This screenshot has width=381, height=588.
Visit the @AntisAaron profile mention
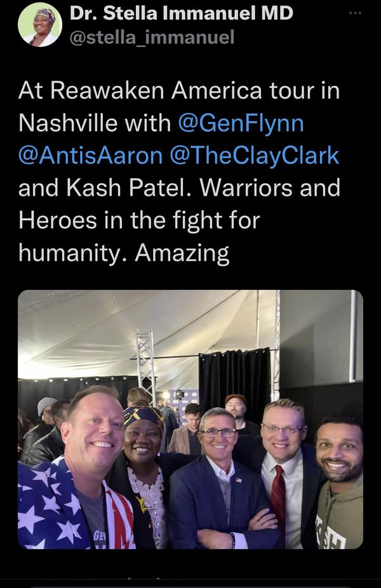[x=90, y=155]
